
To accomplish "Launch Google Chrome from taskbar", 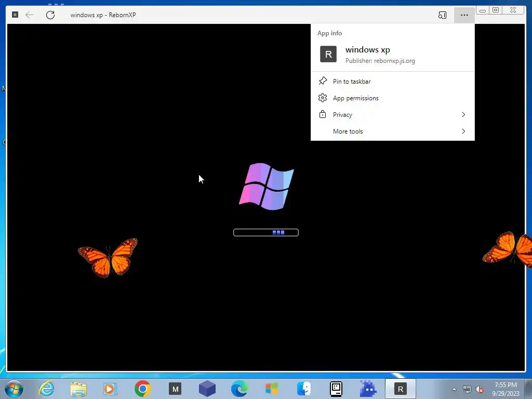I will [142, 389].
